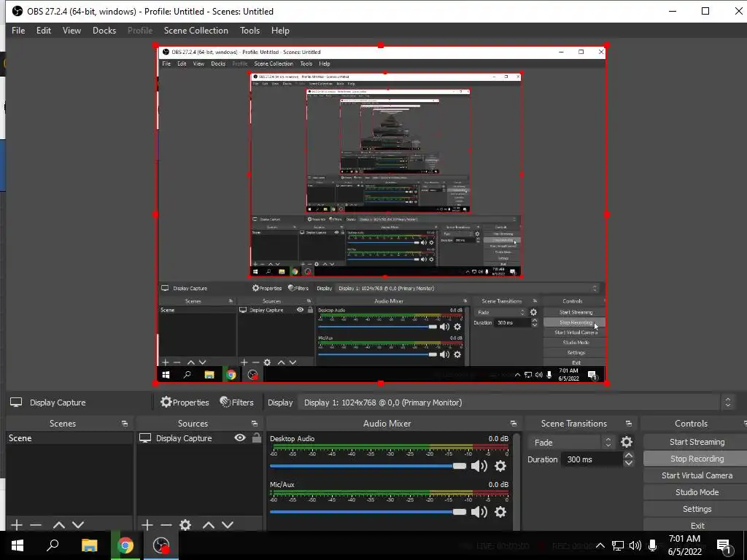747x560 pixels.
Task: Click the Exit button
Action: [x=697, y=525]
